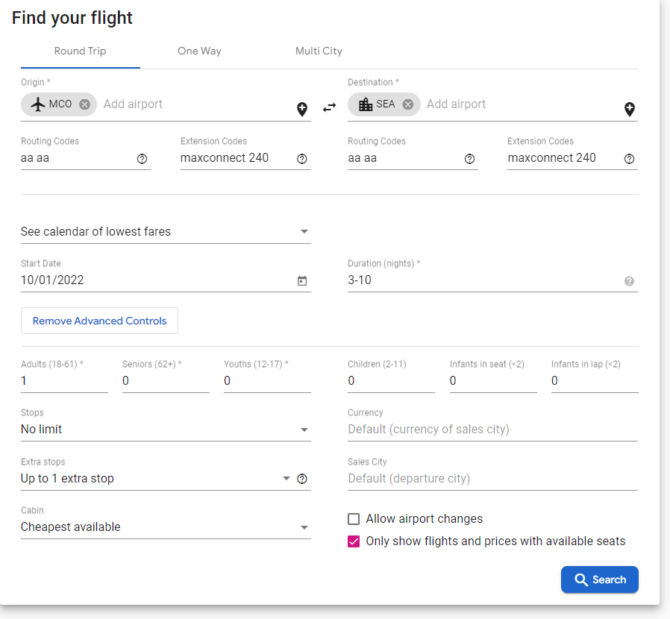Remove the SEA destination airport chip
Screen dimensions: 670x619
408,104
